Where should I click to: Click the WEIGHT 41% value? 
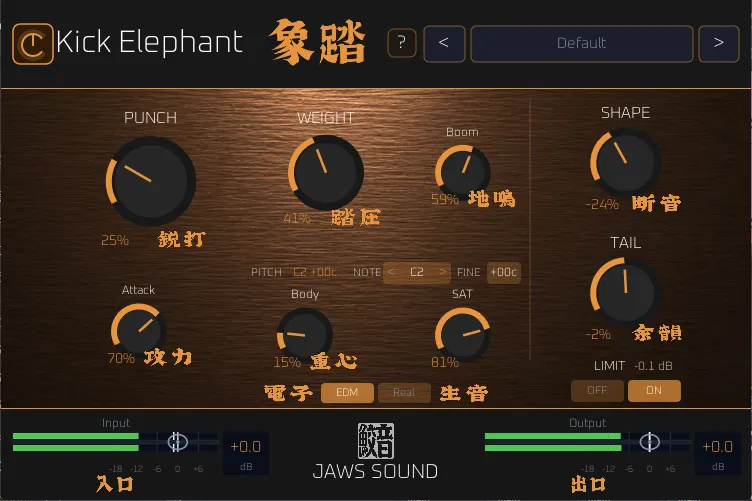297,219
